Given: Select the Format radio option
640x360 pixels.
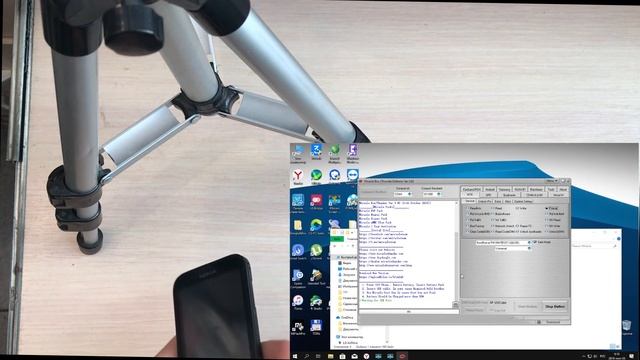Looking at the screenshot, I should click(x=551, y=208).
